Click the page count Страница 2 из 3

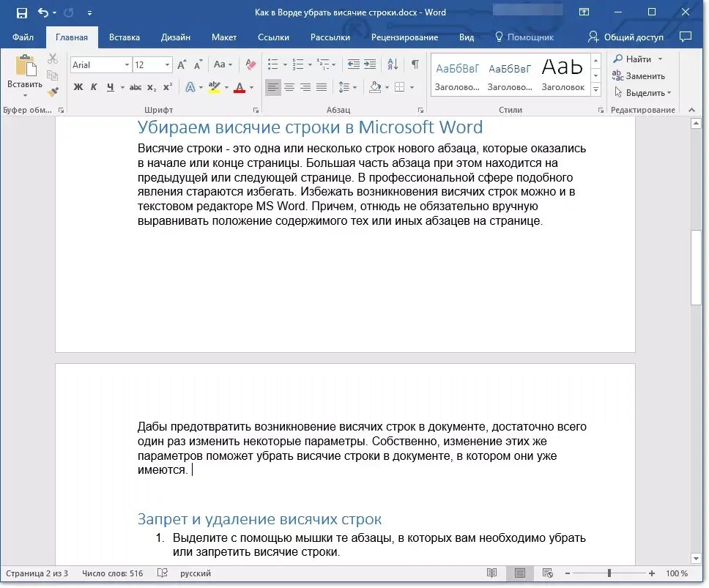pyautogui.click(x=37, y=573)
